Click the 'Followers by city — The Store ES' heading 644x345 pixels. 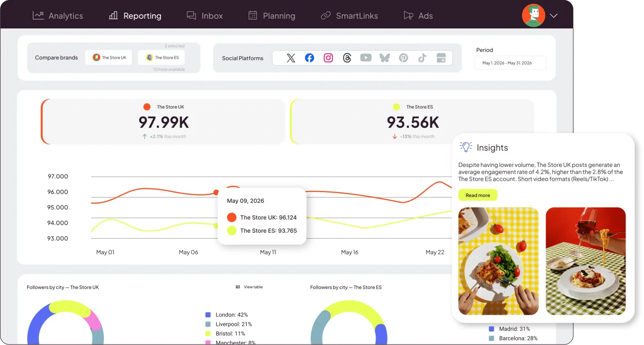[346, 288]
